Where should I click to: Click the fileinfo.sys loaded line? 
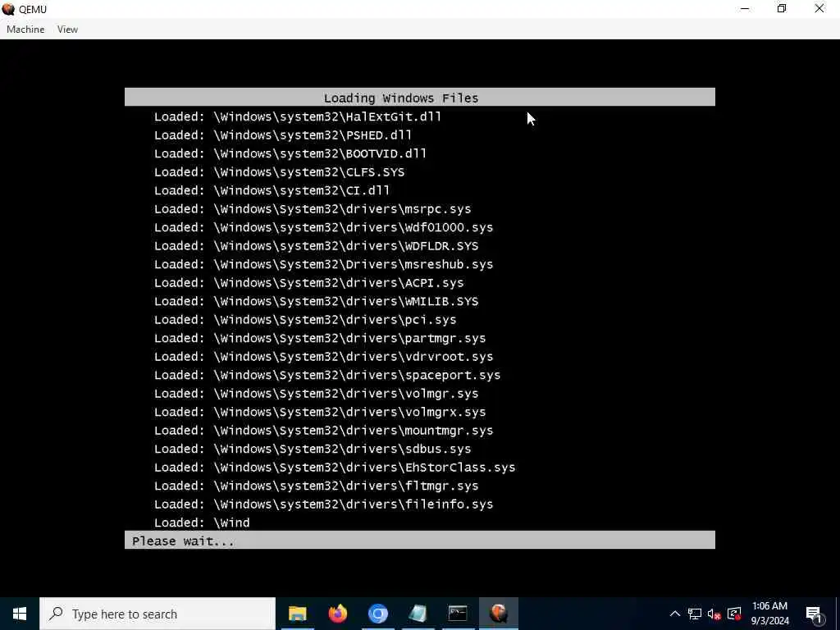(323, 504)
